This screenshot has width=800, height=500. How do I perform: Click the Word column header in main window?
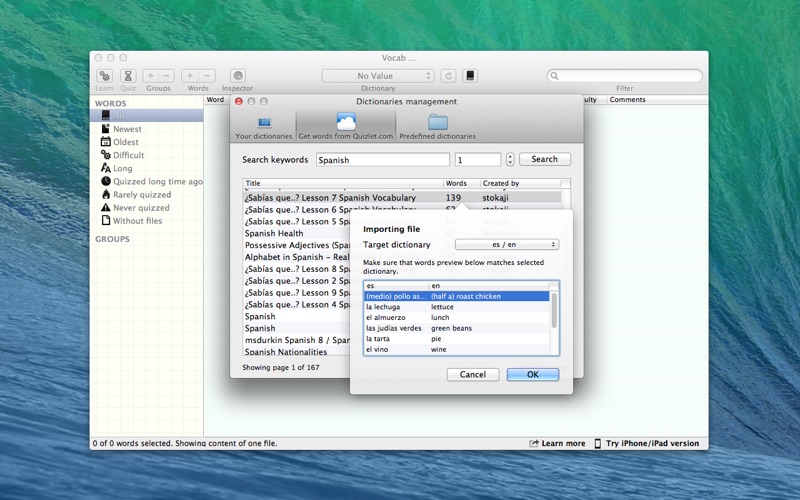tap(215, 99)
